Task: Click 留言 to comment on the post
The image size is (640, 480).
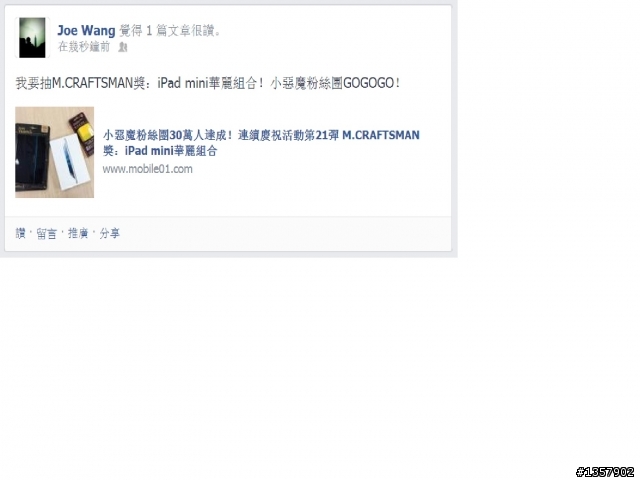Action: pyautogui.click(x=46, y=233)
